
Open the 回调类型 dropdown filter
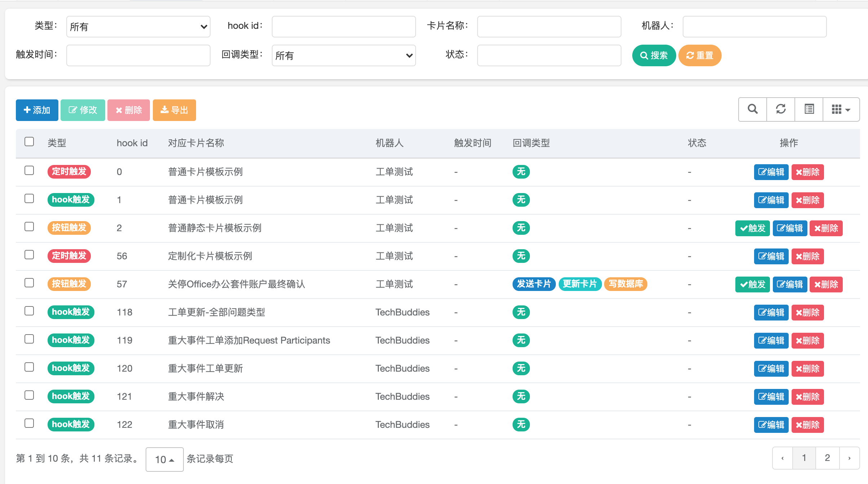coord(344,55)
